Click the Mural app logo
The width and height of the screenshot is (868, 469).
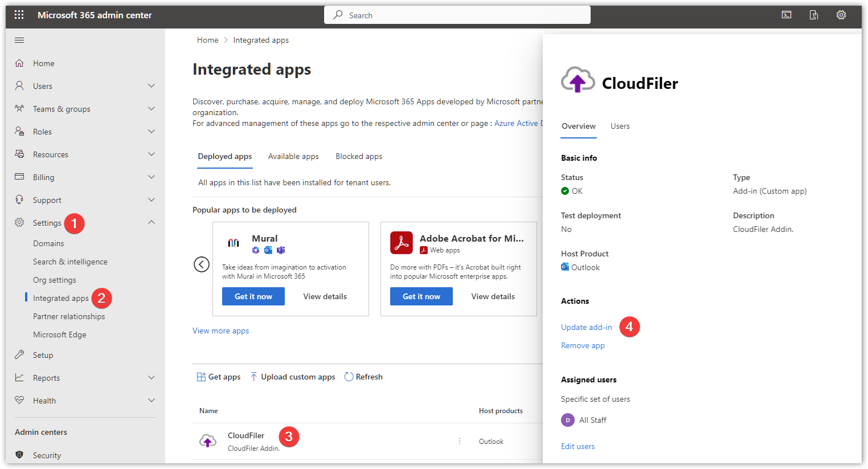(x=234, y=243)
